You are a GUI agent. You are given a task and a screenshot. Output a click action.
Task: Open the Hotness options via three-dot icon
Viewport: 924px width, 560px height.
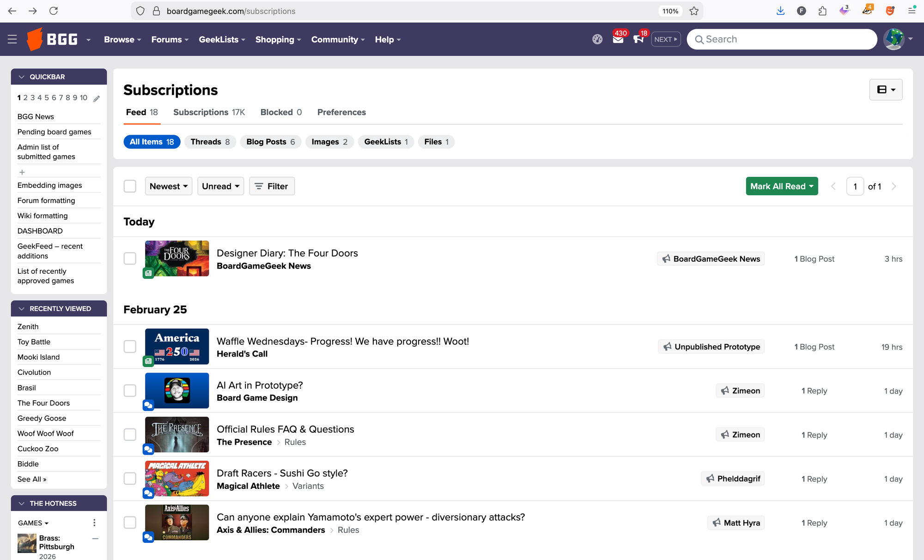click(x=94, y=523)
